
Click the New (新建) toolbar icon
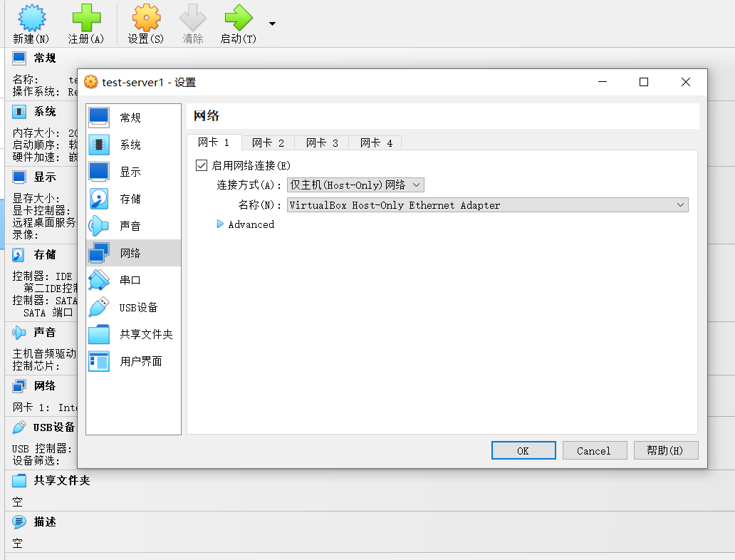[31, 18]
